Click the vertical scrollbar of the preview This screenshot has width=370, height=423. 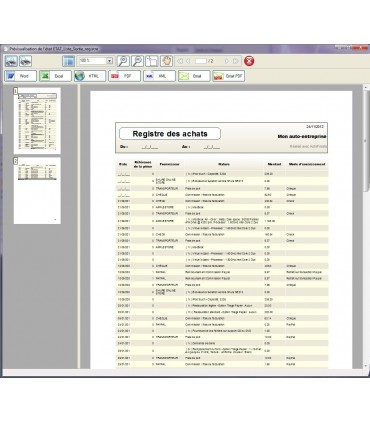366,140
